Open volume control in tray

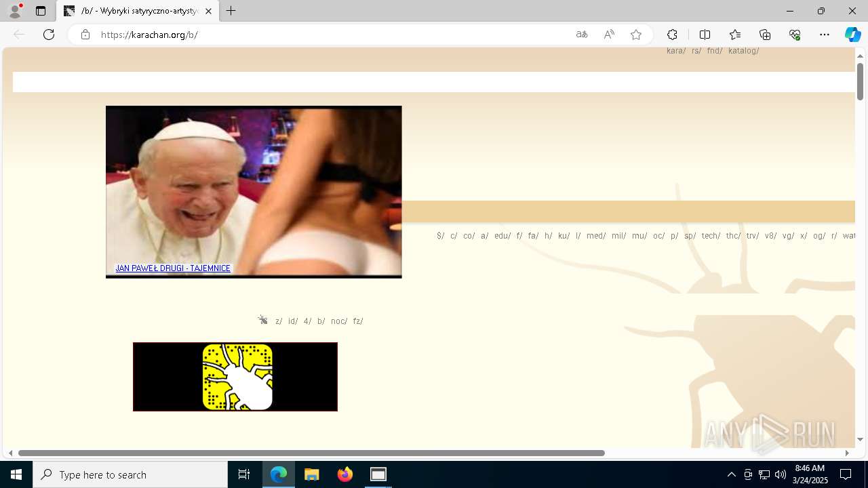point(781,474)
